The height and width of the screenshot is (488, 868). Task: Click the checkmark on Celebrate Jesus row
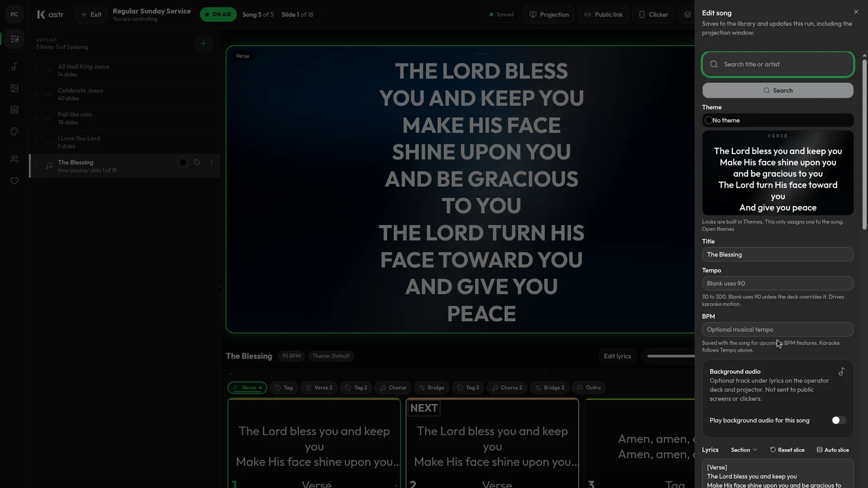tap(48, 94)
